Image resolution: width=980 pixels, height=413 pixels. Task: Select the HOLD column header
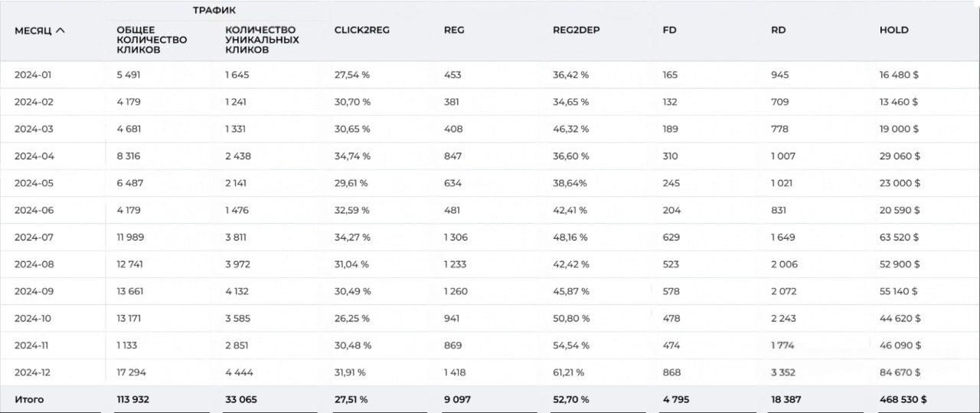pyautogui.click(x=893, y=30)
